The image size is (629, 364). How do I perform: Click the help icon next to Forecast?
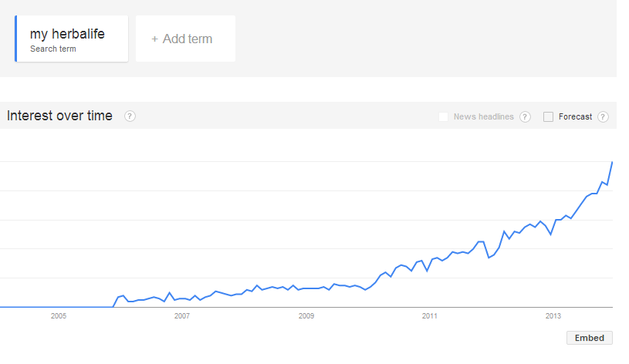coord(603,117)
